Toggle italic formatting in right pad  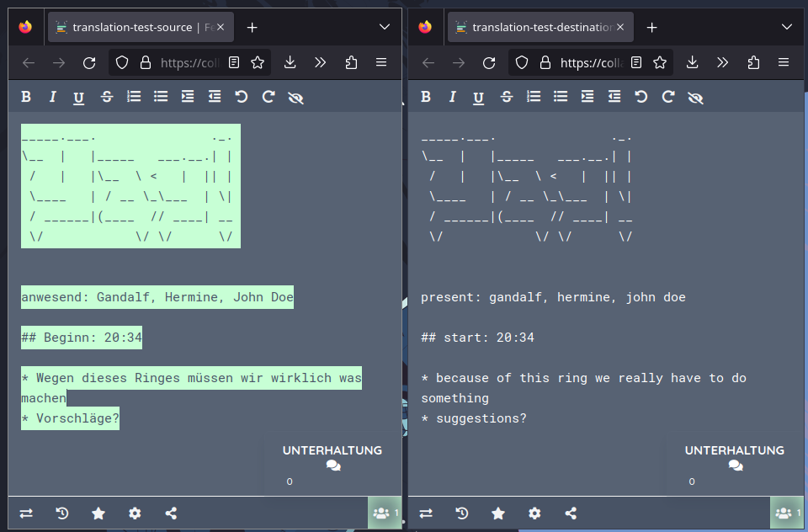coord(452,97)
